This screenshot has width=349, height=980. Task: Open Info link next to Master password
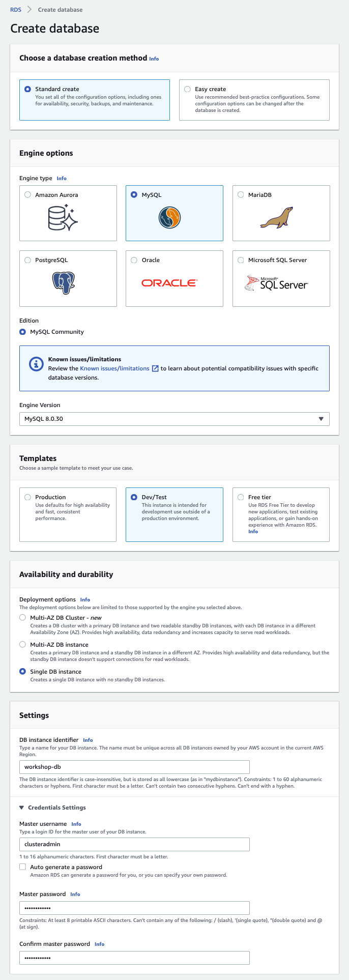pos(75,895)
